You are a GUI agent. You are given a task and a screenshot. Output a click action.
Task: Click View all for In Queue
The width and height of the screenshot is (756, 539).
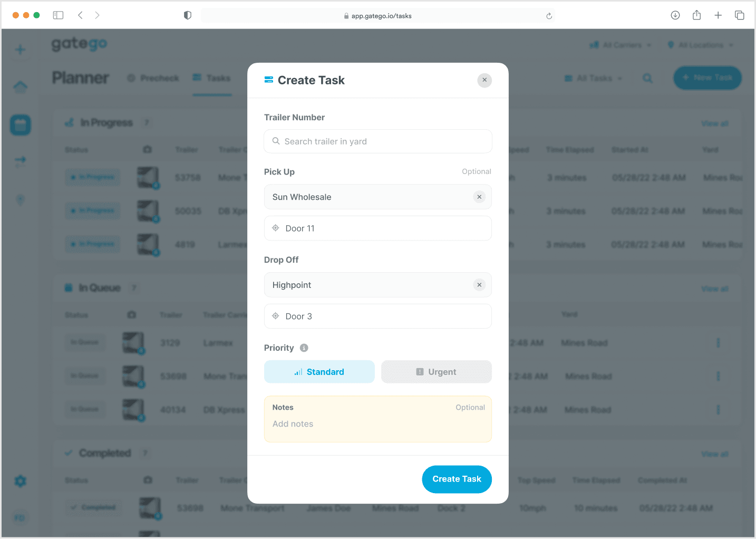pos(715,289)
